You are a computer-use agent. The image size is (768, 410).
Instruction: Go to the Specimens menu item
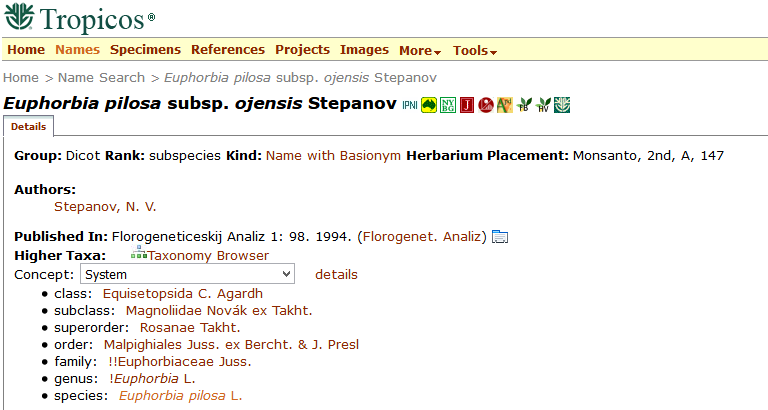(x=146, y=50)
